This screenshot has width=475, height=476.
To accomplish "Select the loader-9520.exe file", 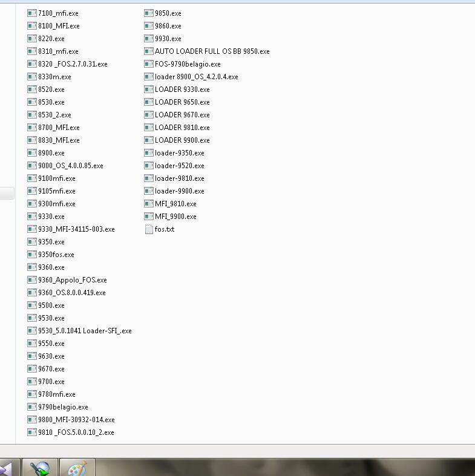I will pyautogui.click(x=180, y=166).
